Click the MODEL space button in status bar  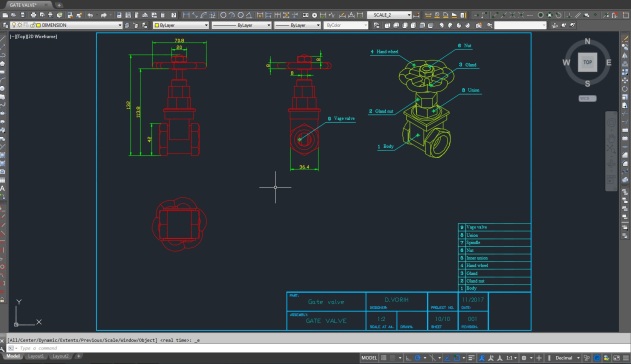369,358
